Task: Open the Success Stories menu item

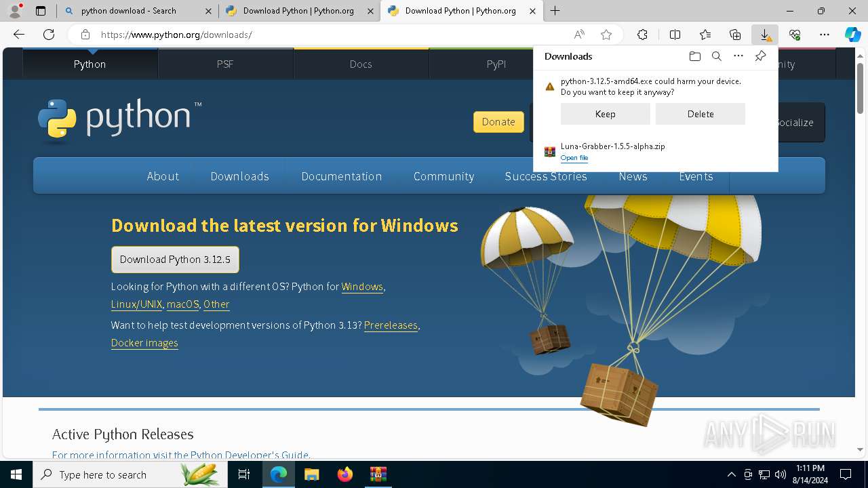Action: [546, 176]
